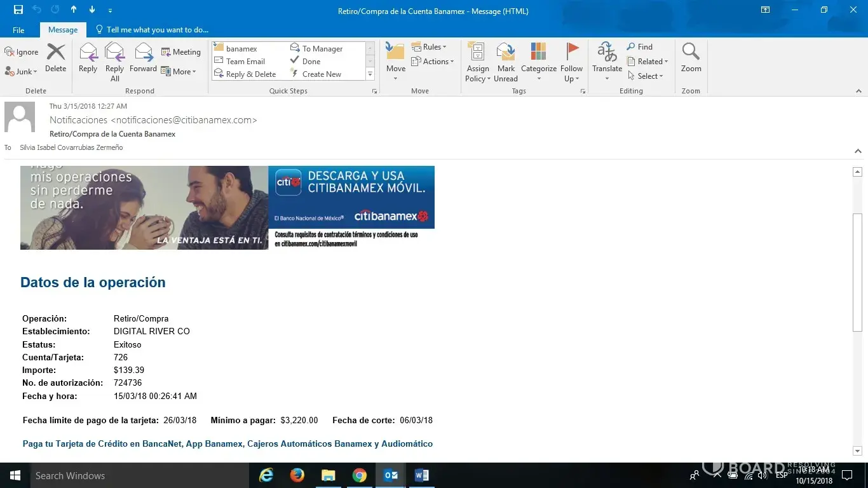Click the Meeting reply icon
Image resolution: width=868 pixels, height=488 pixels.
(180, 52)
